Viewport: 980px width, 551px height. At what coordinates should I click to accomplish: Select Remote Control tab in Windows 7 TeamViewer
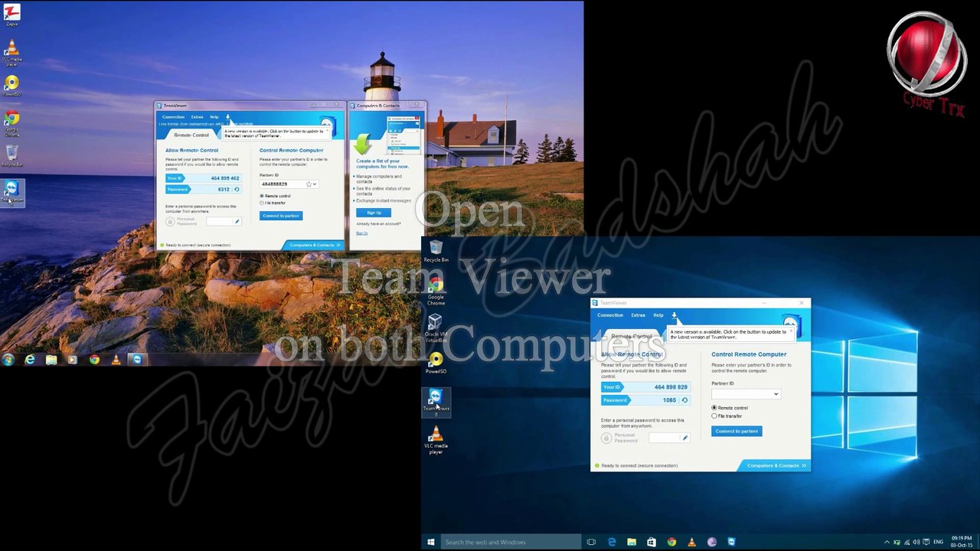pos(191,135)
